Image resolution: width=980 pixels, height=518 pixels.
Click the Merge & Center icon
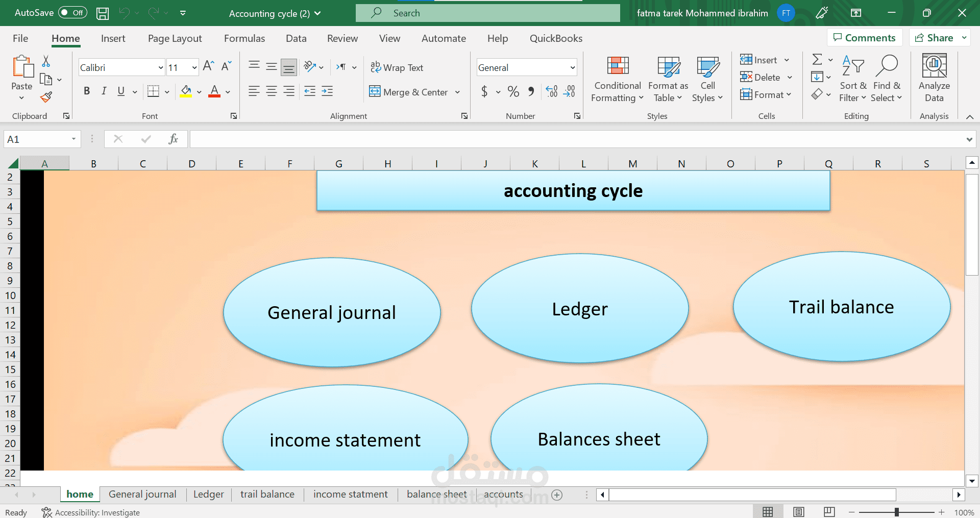(376, 92)
